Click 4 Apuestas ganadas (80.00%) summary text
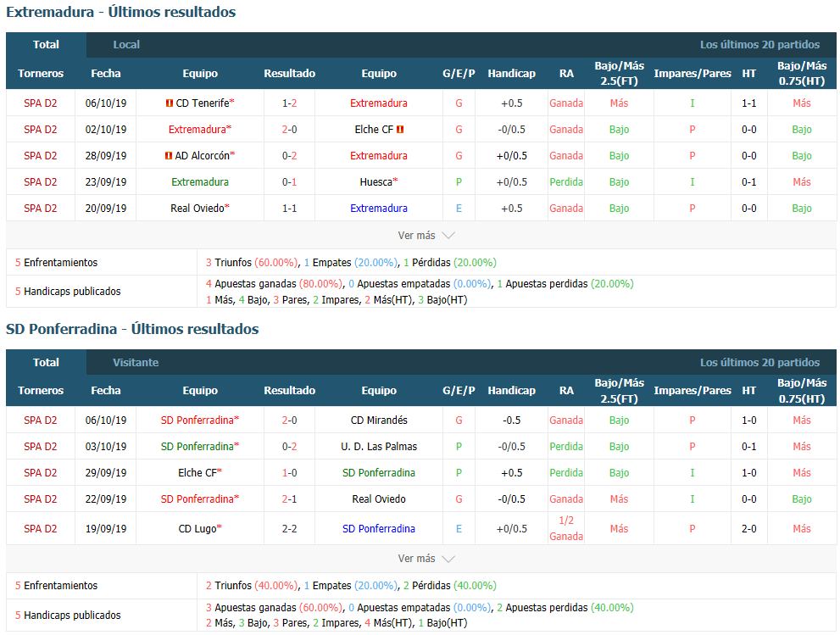840x635 pixels. 275,284
